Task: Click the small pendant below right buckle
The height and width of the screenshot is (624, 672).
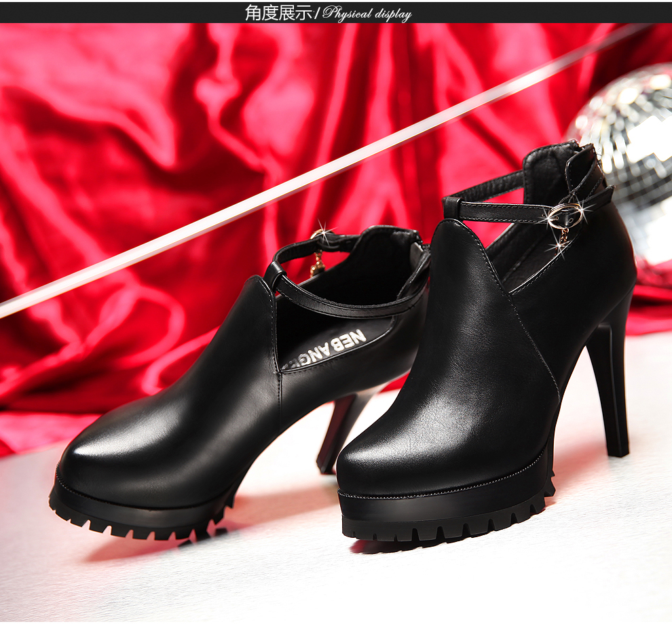Action: coord(563,237)
